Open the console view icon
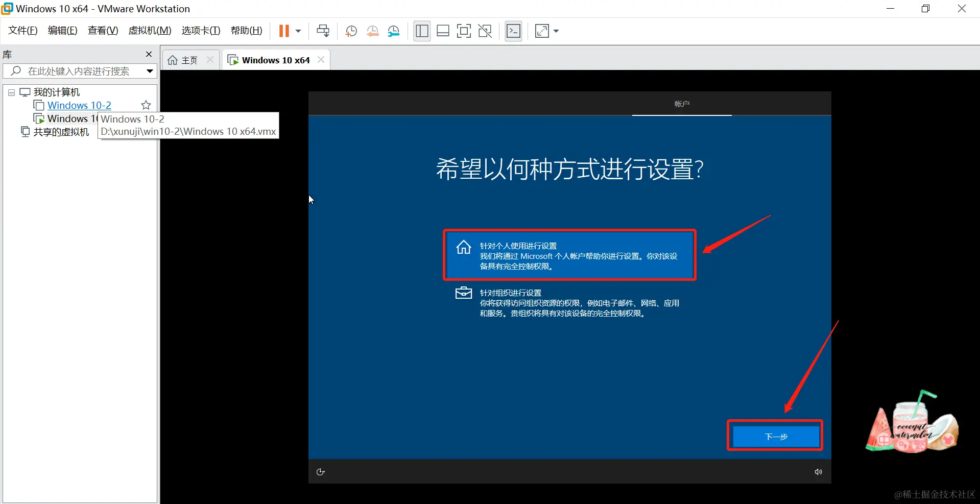 point(513,31)
